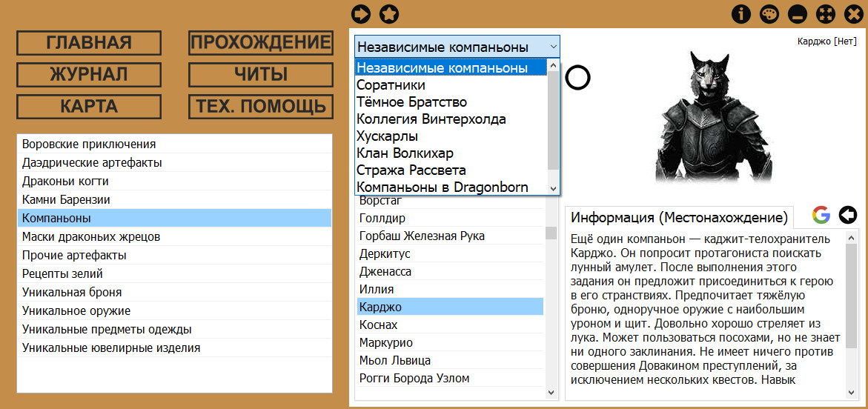Click the star favorites icon
This screenshot has width=868, height=409.
[x=389, y=14]
